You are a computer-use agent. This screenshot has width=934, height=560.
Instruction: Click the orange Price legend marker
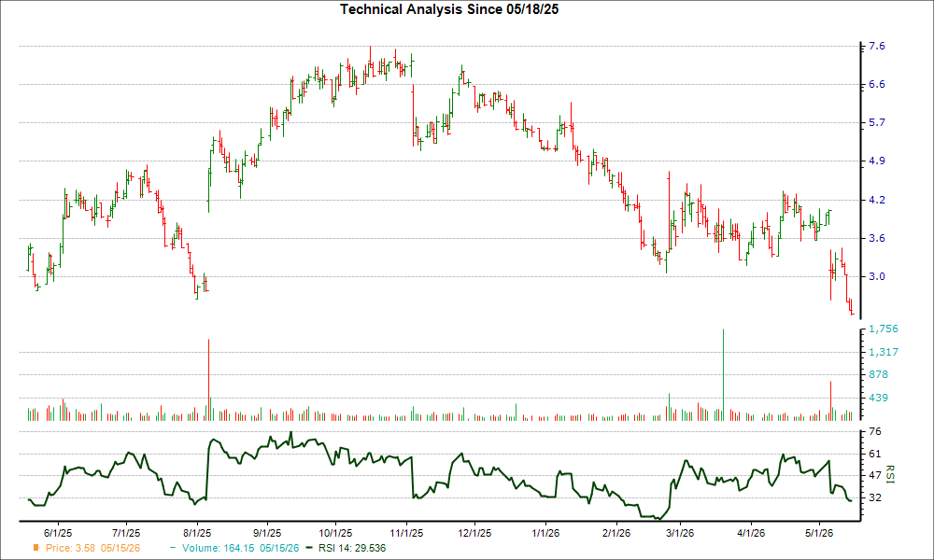36,548
